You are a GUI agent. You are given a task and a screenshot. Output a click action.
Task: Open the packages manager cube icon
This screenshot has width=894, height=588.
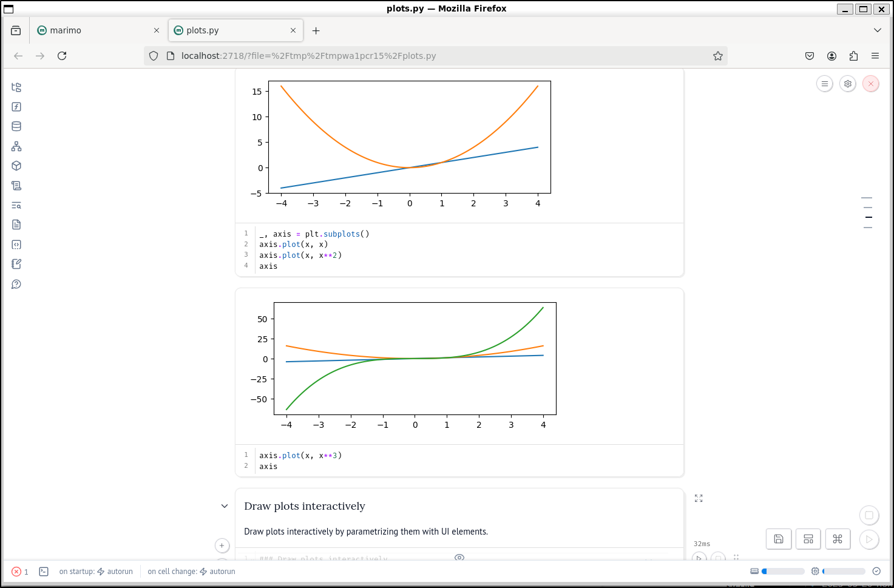16,166
